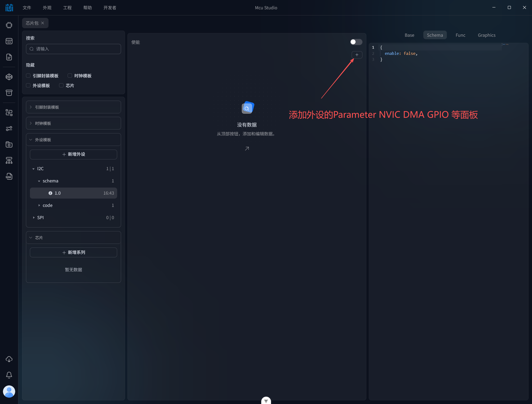Screen dimensions: 532x404
Task: Close the 芯片包 tab
Action: (43, 23)
